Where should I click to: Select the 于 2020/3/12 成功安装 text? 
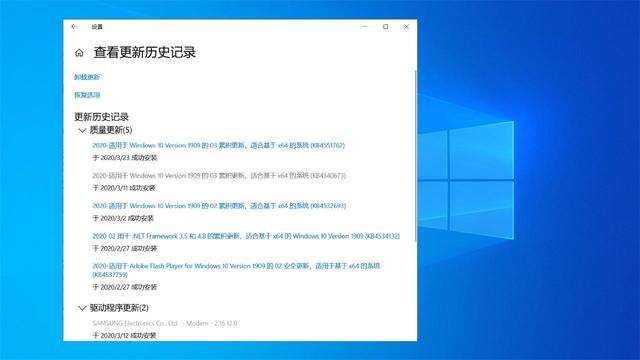pos(124,335)
